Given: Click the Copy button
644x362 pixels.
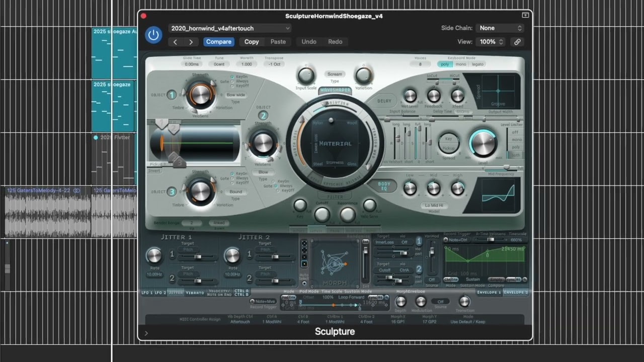Looking at the screenshot, I should [x=252, y=42].
